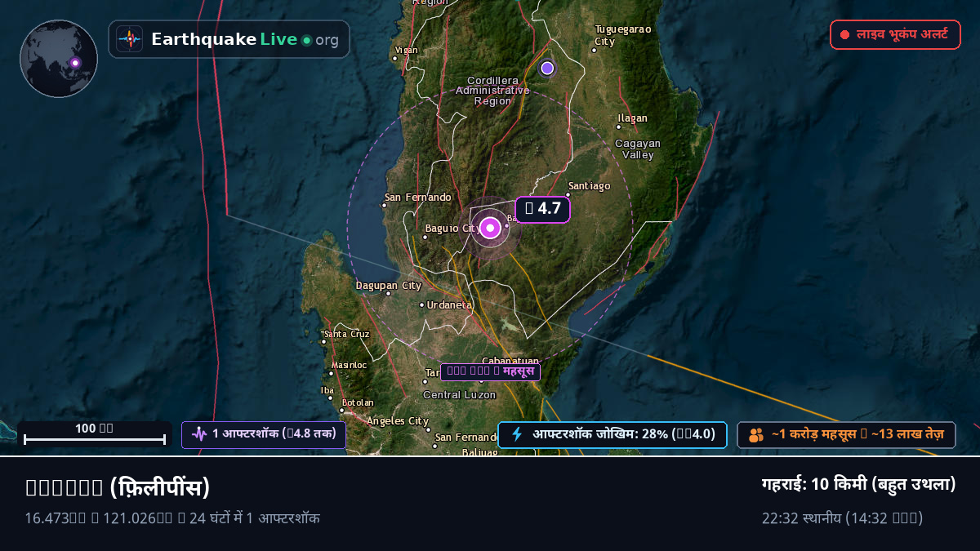
Task: Click the Cordillera Administrative Region label
Action: pyautogui.click(x=492, y=91)
